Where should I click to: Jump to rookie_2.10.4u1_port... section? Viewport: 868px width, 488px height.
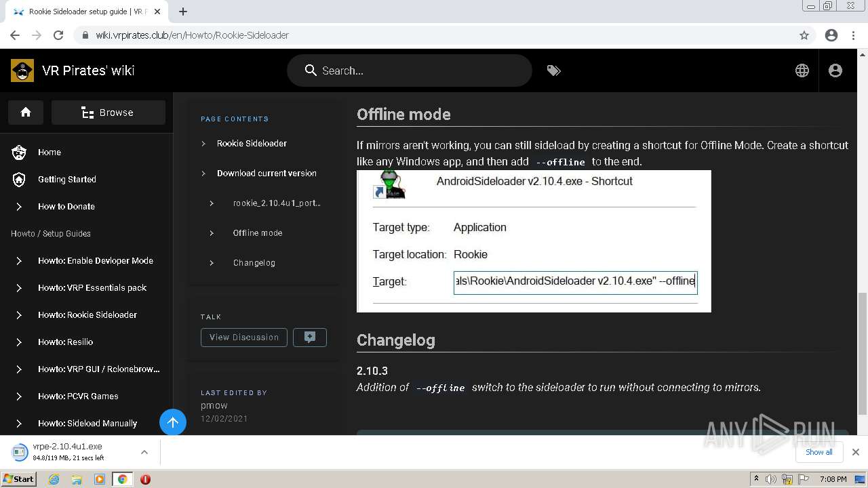pyautogui.click(x=277, y=203)
